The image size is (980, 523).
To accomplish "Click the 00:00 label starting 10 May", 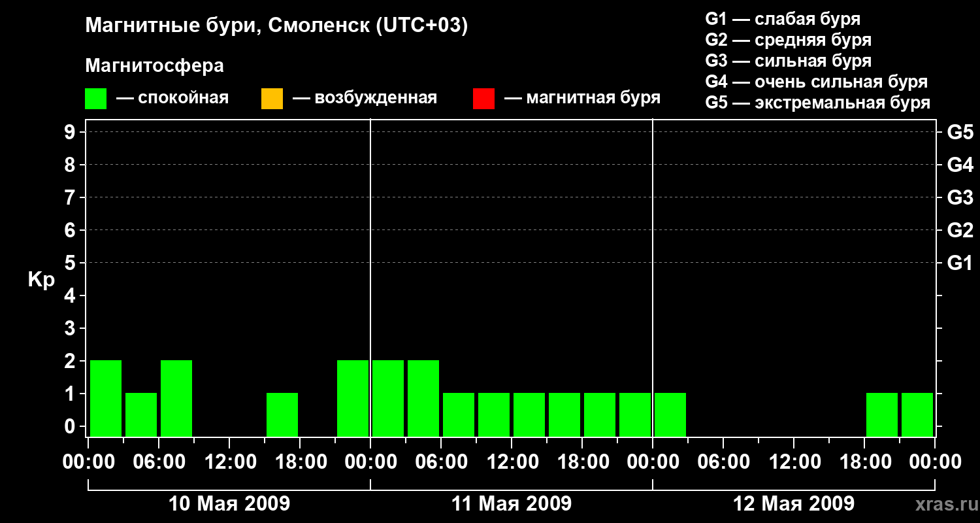I will tap(88, 462).
